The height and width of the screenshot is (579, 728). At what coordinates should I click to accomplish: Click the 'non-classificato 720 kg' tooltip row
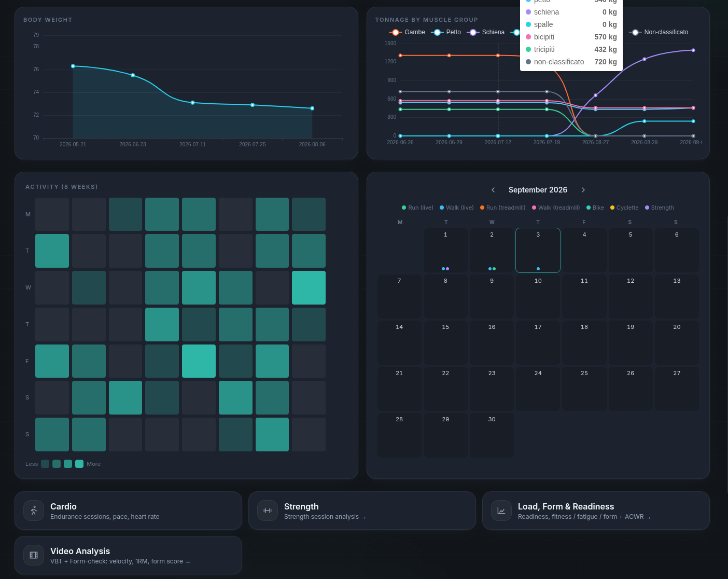coord(571,62)
